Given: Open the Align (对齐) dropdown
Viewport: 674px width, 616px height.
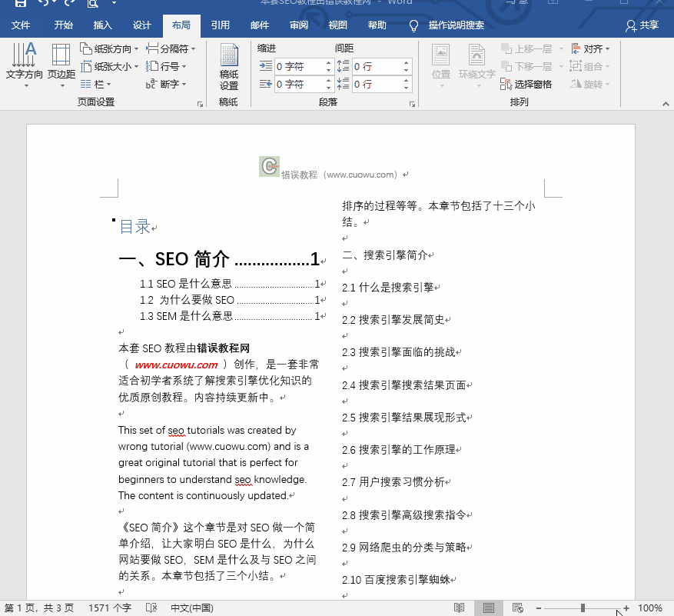Looking at the screenshot, I should pos(589,48).
